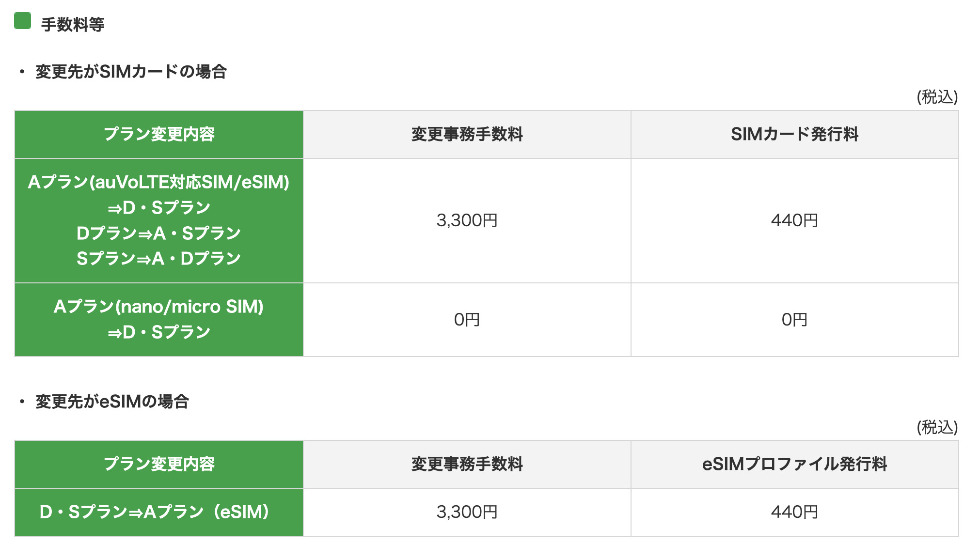Screen dimensions: 980x559
Task: Click the first table's 440円 issuance cell
Action: 794,220
